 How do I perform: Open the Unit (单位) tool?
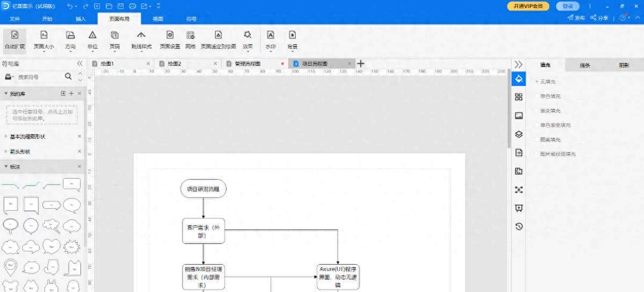click(92, 40)
